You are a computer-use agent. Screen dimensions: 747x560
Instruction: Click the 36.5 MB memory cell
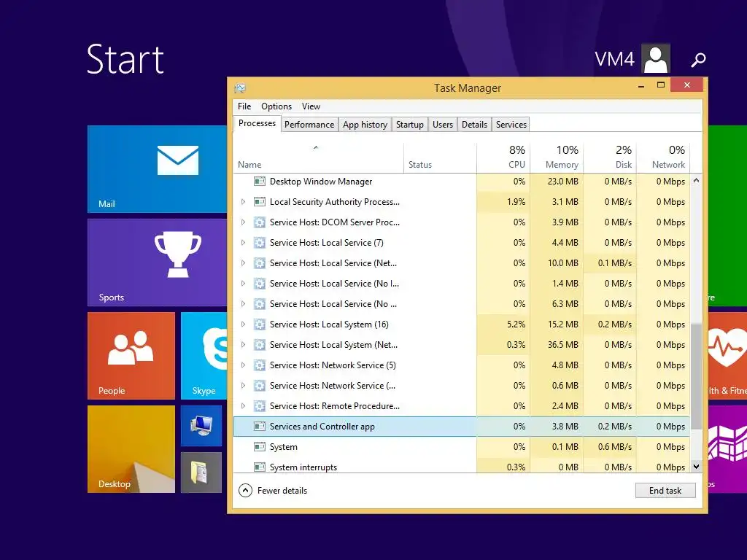(557, 345)
